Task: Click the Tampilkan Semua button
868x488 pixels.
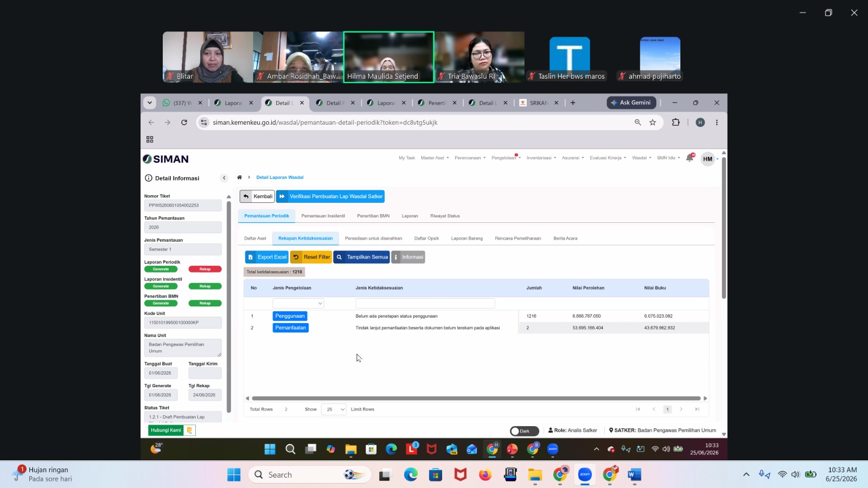Action: pyautogui.click(x=361, y=257)
